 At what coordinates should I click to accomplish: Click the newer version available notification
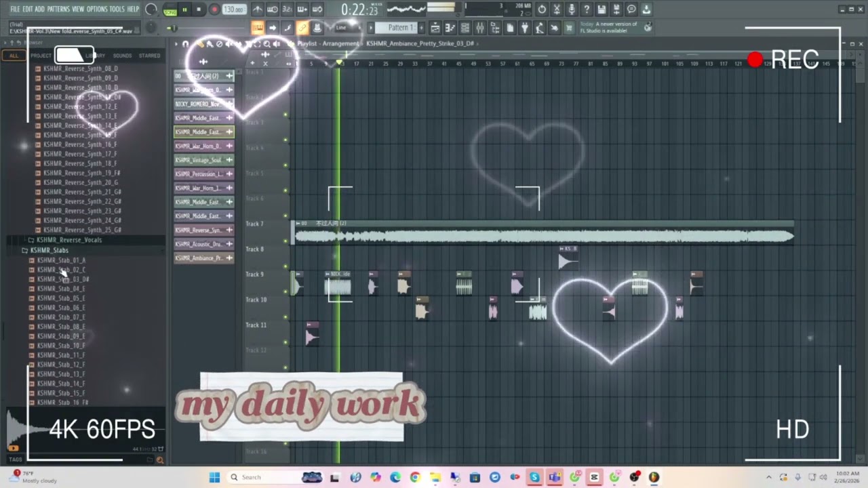click(616, 28)
